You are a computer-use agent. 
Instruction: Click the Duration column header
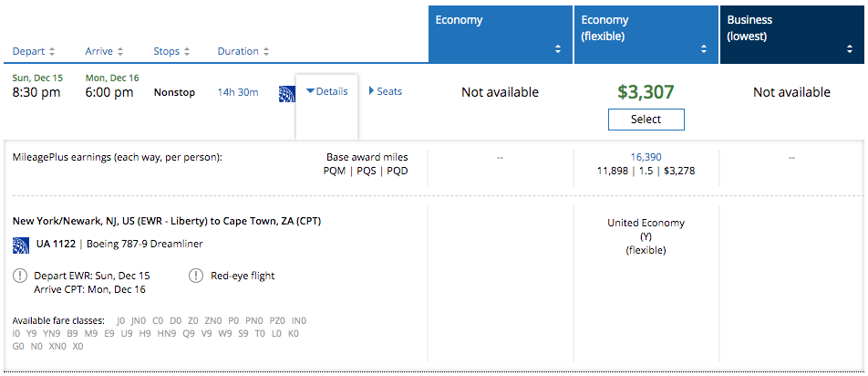238,52
